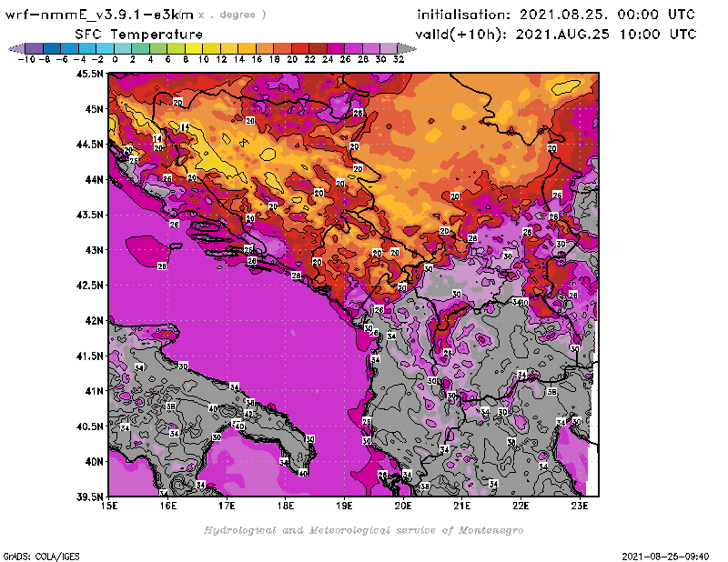Click the 44N latitude axis label
This screenshot has width=728, height=562.
tap(94, 179)
